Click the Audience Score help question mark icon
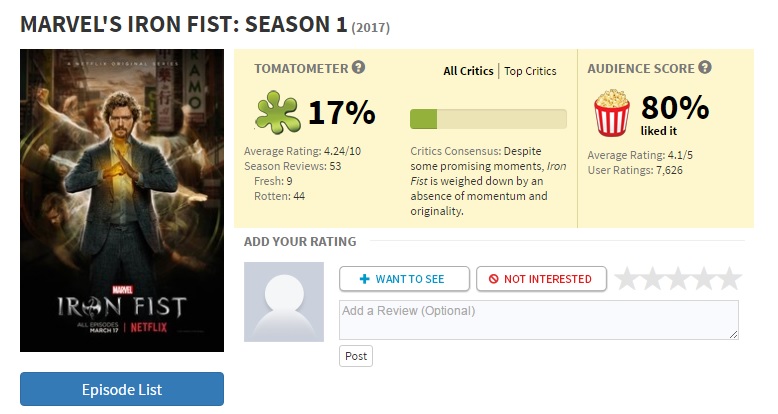 (x=705, y=68)
